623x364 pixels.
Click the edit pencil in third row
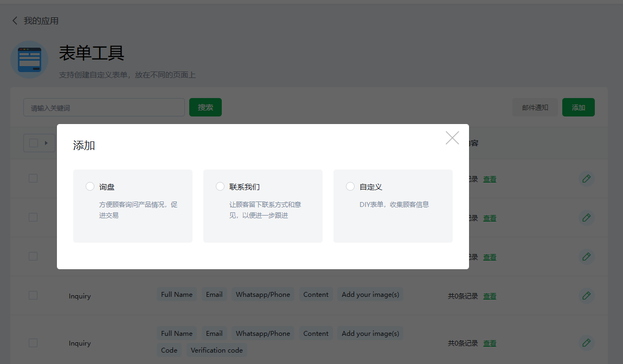[x=586, y=257]
